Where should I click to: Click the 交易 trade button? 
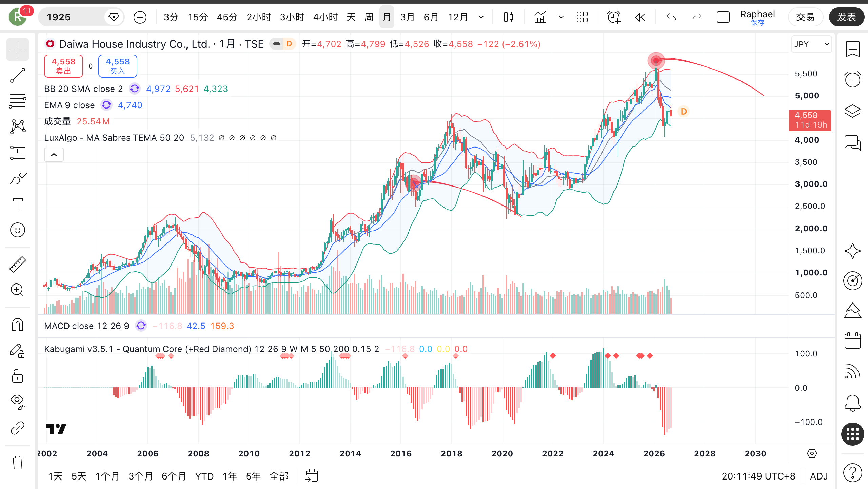[805, 17]
